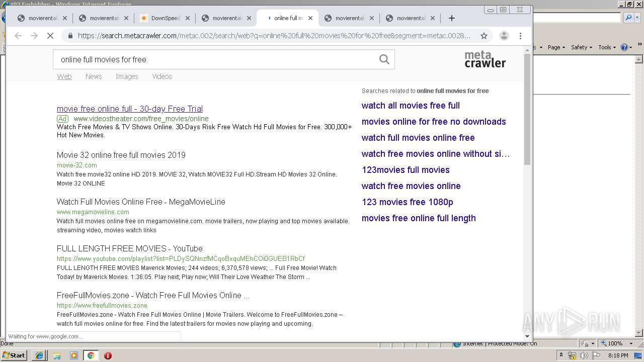Screen dimensions: 644x362
Task: Close the first movierental tab
Action: click(x=65, y=18)
